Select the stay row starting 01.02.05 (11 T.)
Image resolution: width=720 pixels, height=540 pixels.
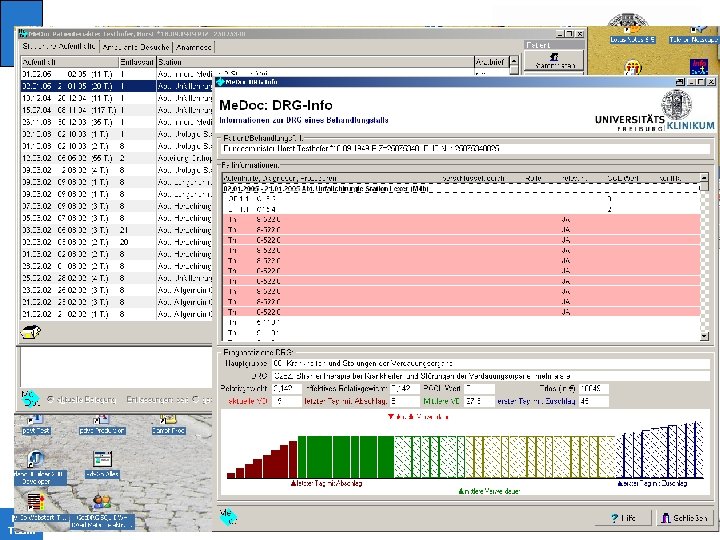(x=117, y=74)
